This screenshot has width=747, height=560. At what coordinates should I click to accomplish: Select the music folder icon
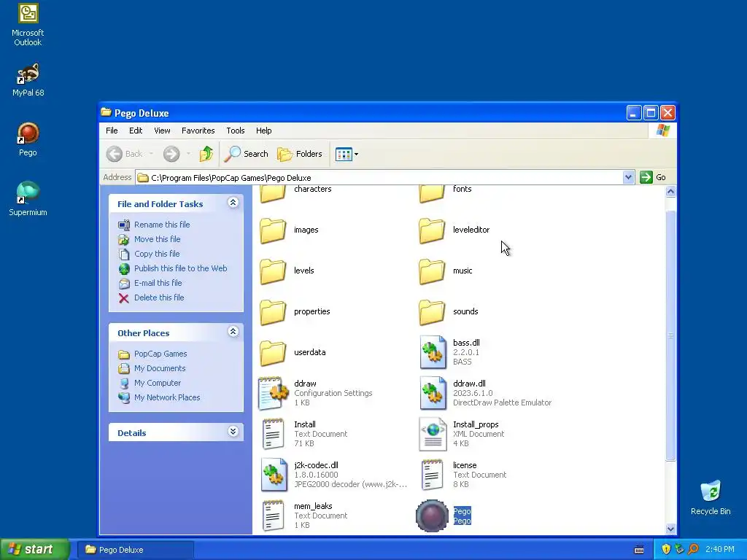coord(432,271)
